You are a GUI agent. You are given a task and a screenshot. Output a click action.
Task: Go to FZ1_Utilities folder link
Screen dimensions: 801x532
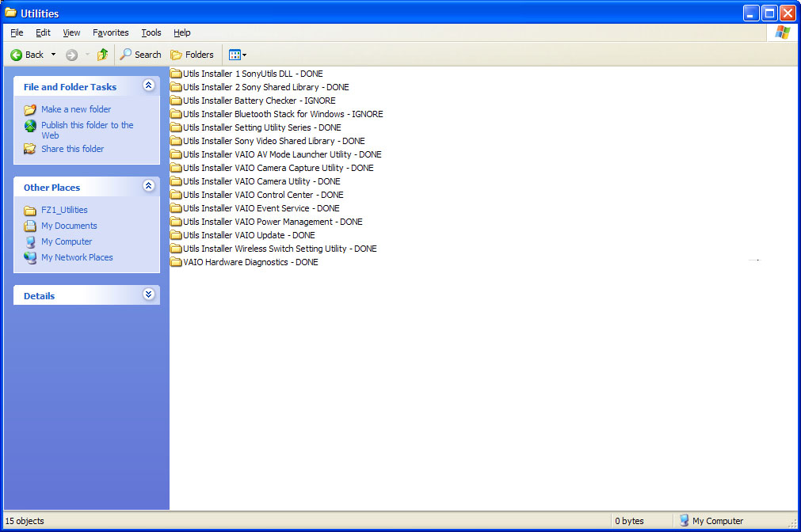(64, 210)
